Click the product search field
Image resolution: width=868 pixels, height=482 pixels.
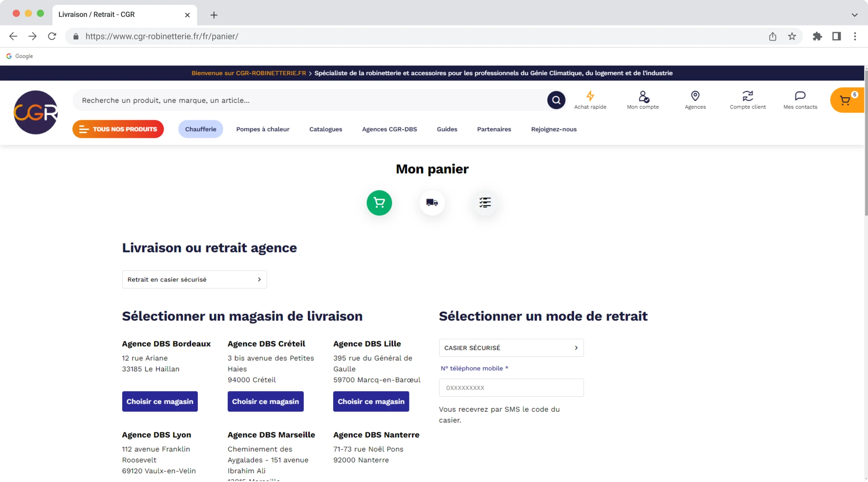(x=309, y=100)
